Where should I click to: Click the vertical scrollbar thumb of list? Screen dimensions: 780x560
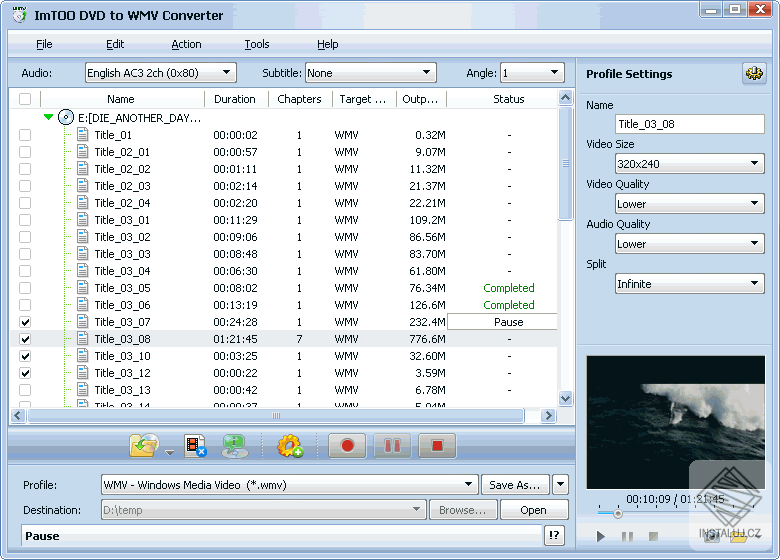565,163
